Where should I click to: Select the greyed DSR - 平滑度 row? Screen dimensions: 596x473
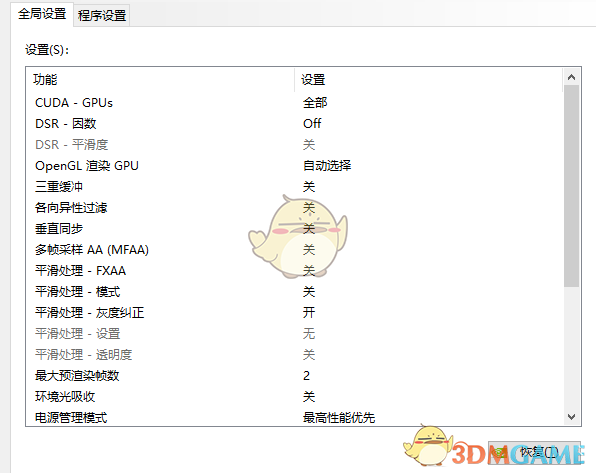(x=295, y=144)
